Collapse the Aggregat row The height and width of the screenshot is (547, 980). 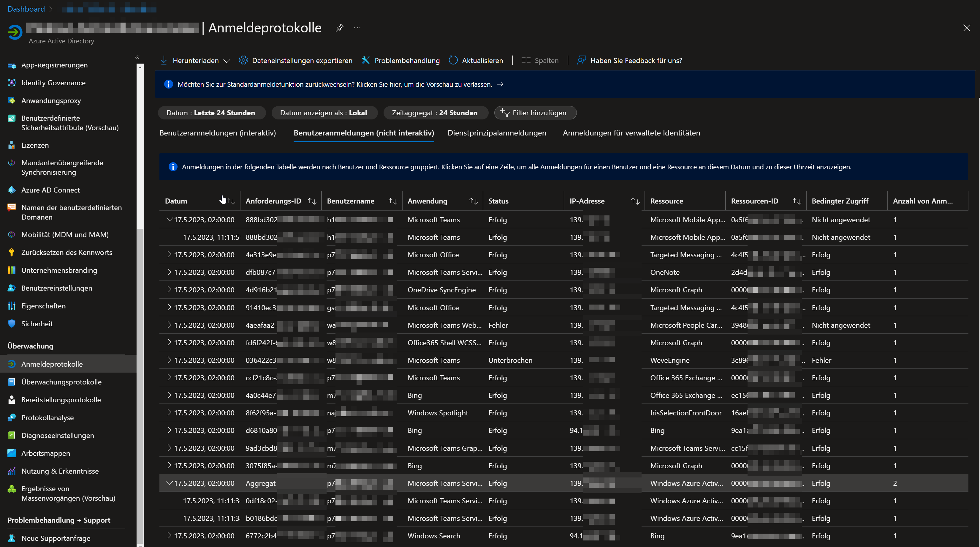[x=169, y=483]
